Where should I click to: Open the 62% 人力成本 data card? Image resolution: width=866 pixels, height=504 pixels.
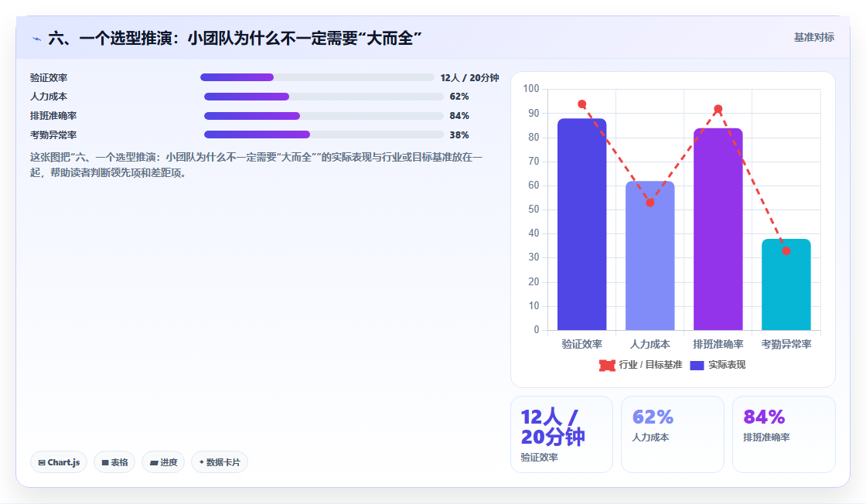(673, 434)
